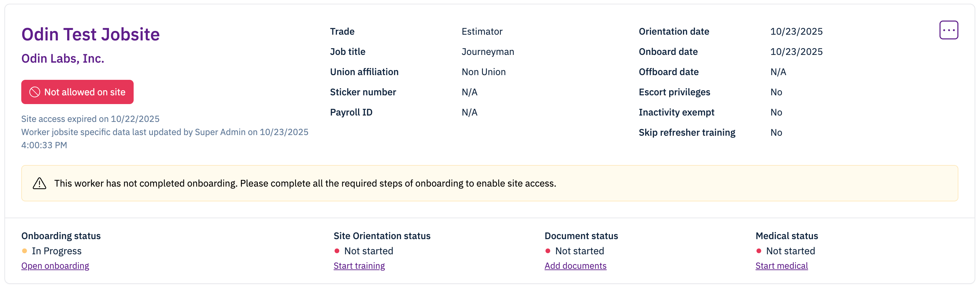Click the 'Start medical' link
This screenshot has width=980, height=291.
coord(782,265)
